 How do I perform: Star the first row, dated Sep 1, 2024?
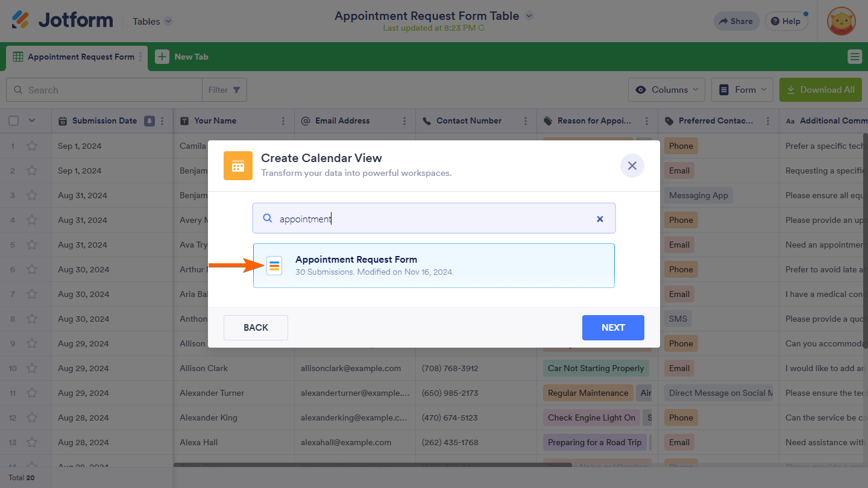click(32, 146)
